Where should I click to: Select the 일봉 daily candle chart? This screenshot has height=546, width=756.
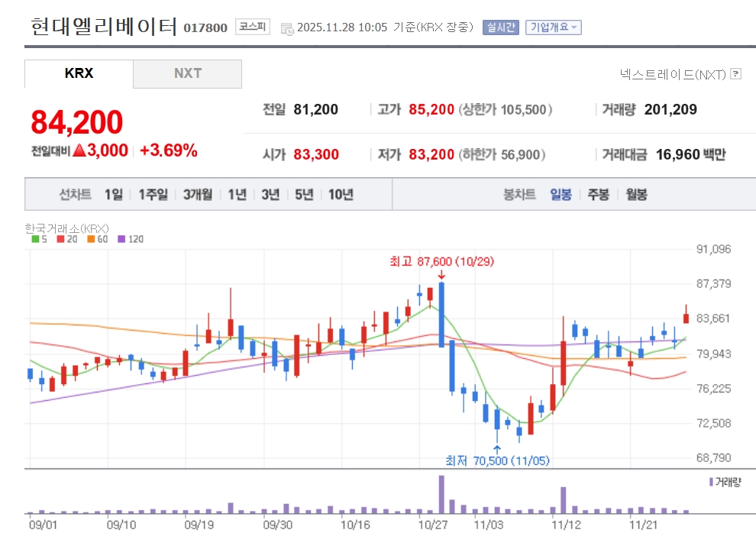(561, 195)
